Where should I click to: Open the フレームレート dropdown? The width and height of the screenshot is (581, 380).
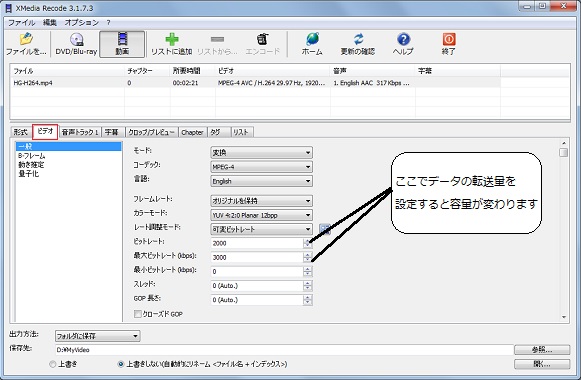pyautogui.click(x=261, y=201)
